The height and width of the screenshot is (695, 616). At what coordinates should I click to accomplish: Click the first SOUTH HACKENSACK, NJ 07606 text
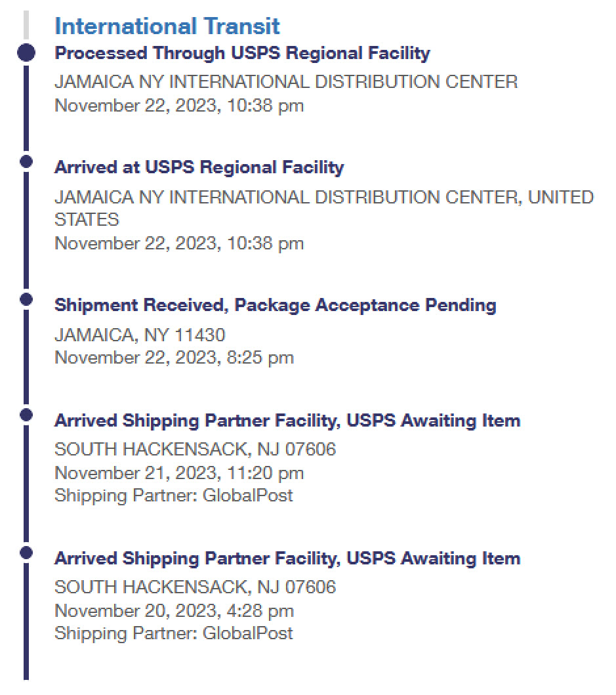tap(195, 450)
